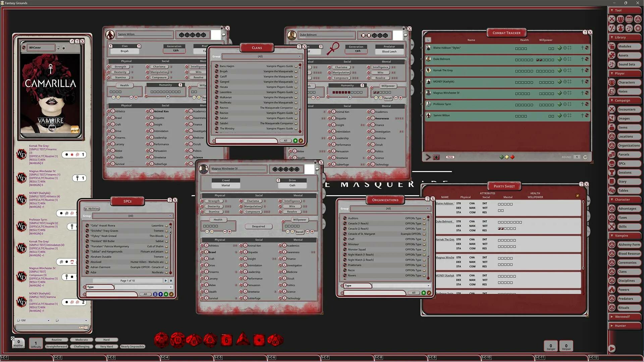
Task: Click the Party Sheet group icon in Tool panel
Action: coord(621,19)
